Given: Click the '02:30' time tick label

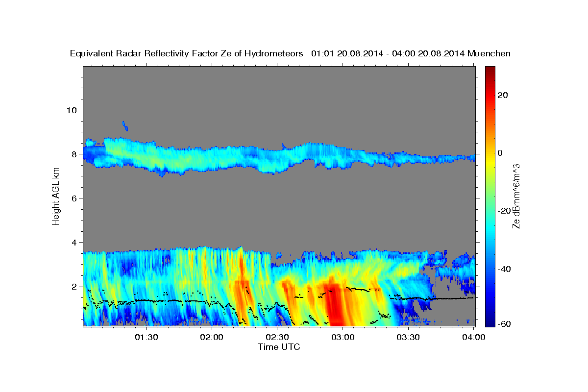Looking at the screenshot, I should coord(277,337).
